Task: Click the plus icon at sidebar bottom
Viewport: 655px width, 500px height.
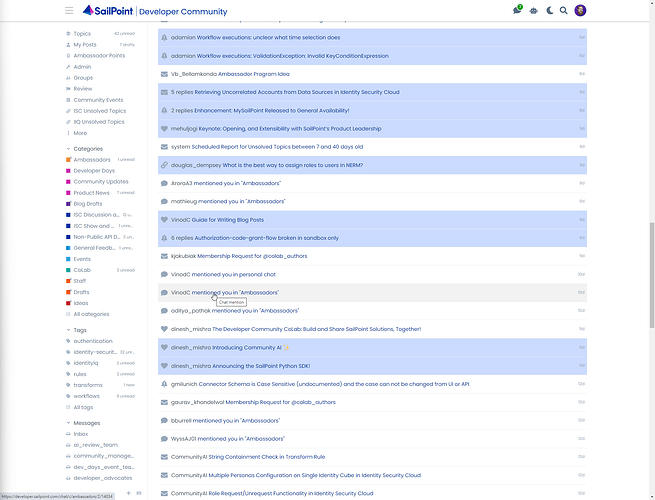Action: 128,493
